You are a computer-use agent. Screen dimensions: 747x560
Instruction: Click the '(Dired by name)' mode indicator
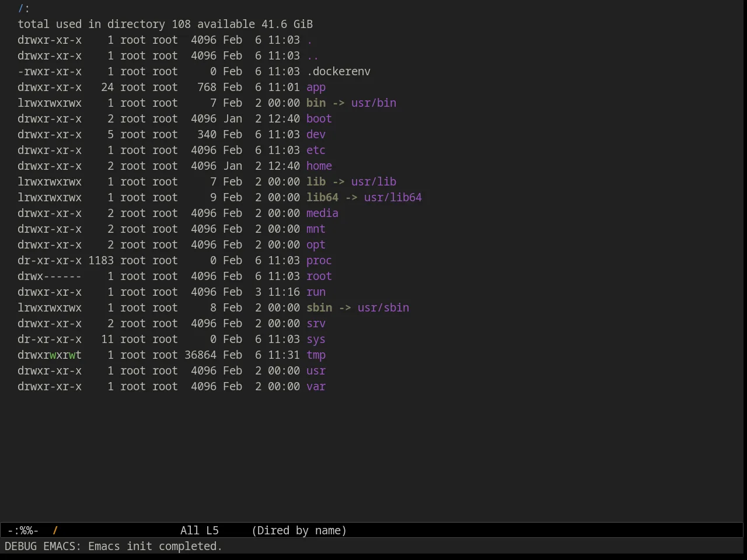(299, 530)
